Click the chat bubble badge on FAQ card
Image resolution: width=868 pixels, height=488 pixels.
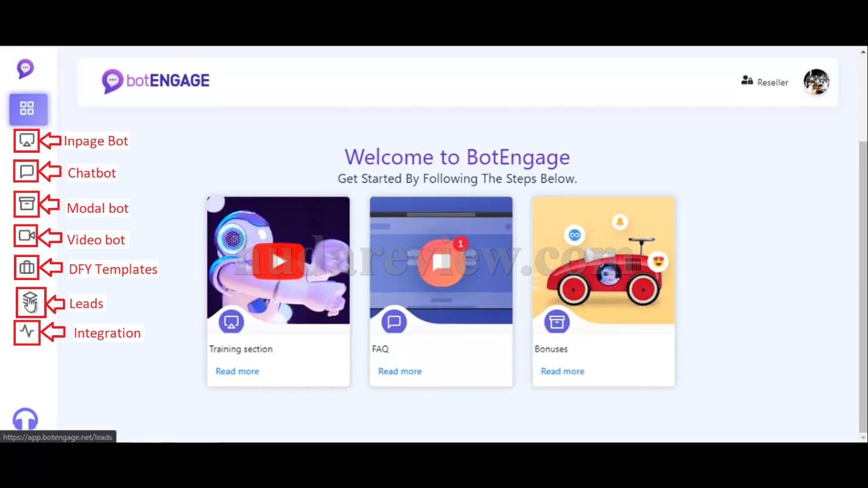click(394, 321)
